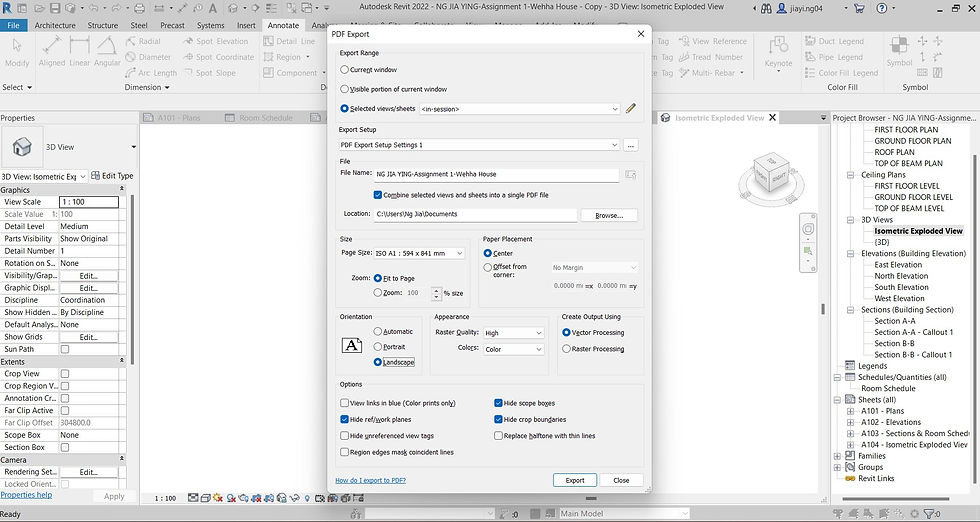The image size is (980, 522).
Task: Select the Current window radio button
Action: click(344, 69)
